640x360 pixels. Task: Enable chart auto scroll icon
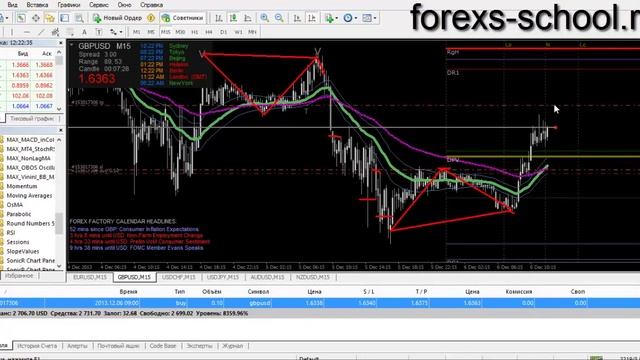(x=297, y=18)
